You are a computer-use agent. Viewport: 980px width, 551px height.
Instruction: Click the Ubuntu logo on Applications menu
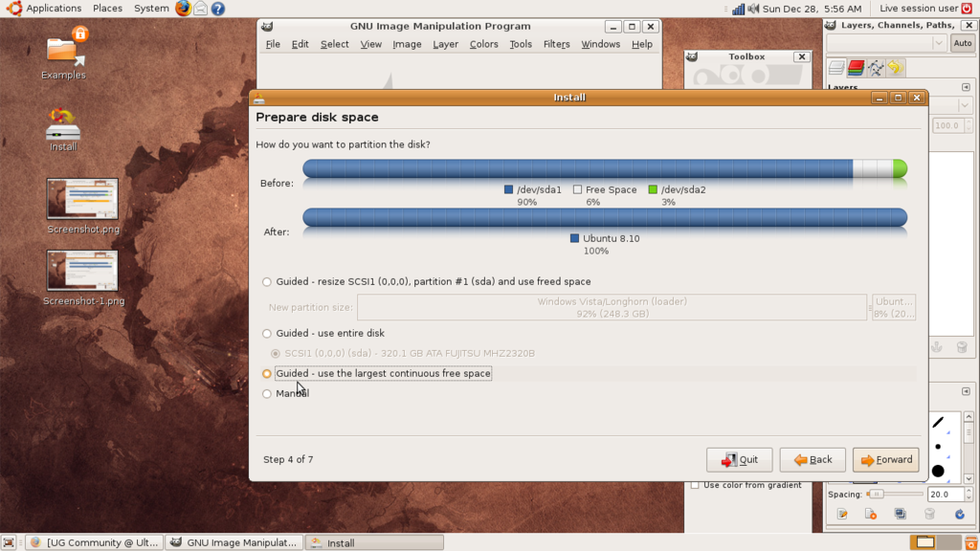(x=13, y=8)
